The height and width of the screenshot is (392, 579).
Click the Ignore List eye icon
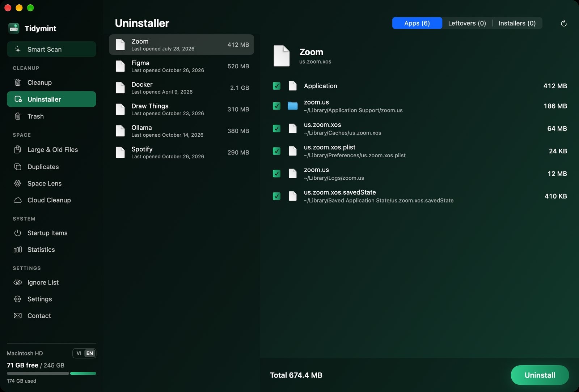click(17, 282)
